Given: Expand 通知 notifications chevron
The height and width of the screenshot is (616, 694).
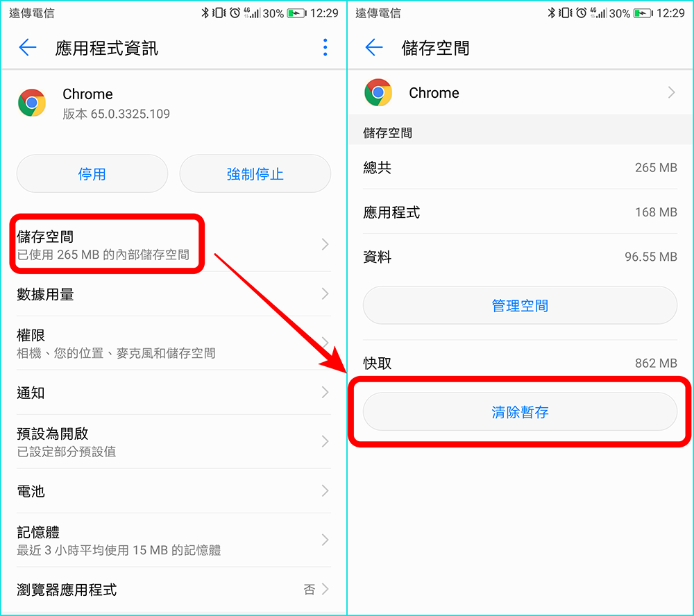Looking at the screenshot, I should click(x=325, y=392).
